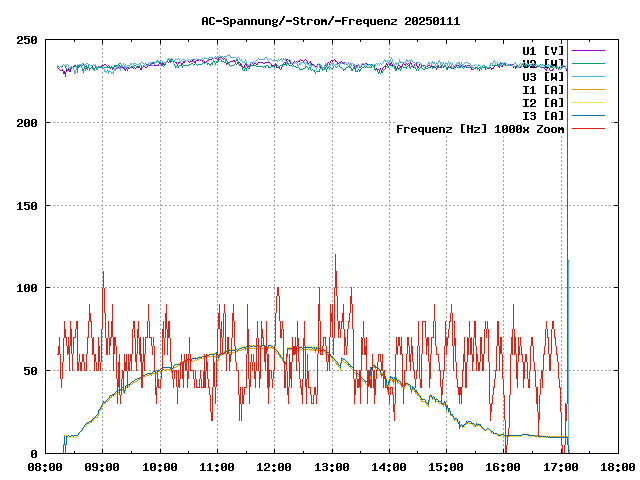640x480 pixels.
Task: Select the I2 [A] legend label
Action: [543, 102]
